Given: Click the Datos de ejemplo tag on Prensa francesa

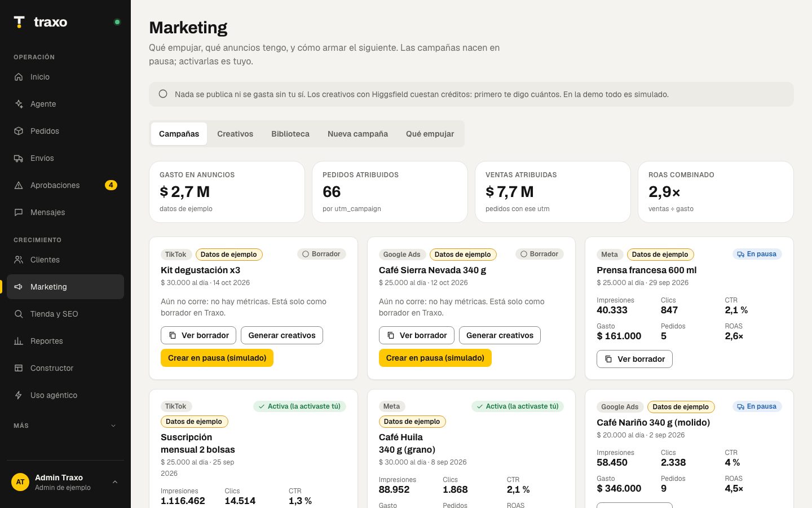Looking at the screenshot, I should tap(660, 255).
